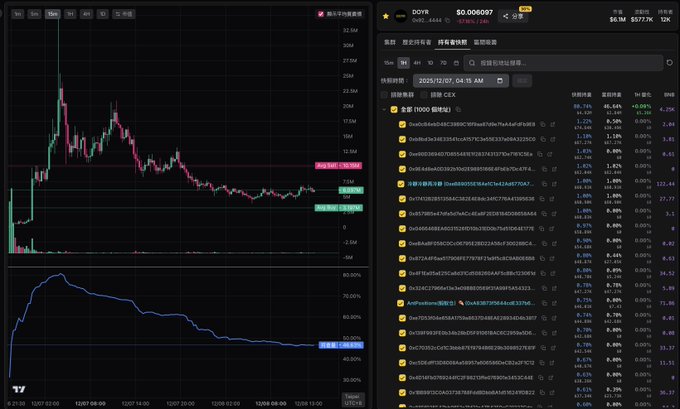Open the calendar icon after the 7D timeframe
The image size is (680, 409).
[x=455, y=62]
